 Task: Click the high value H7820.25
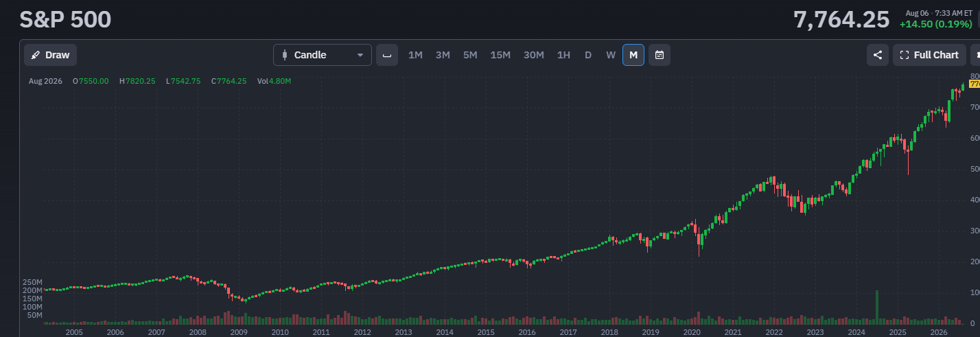[x=138, y=81]
